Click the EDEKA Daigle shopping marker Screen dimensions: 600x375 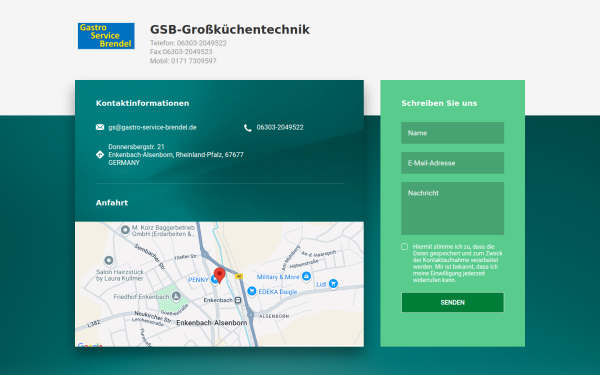coord(251,291)
